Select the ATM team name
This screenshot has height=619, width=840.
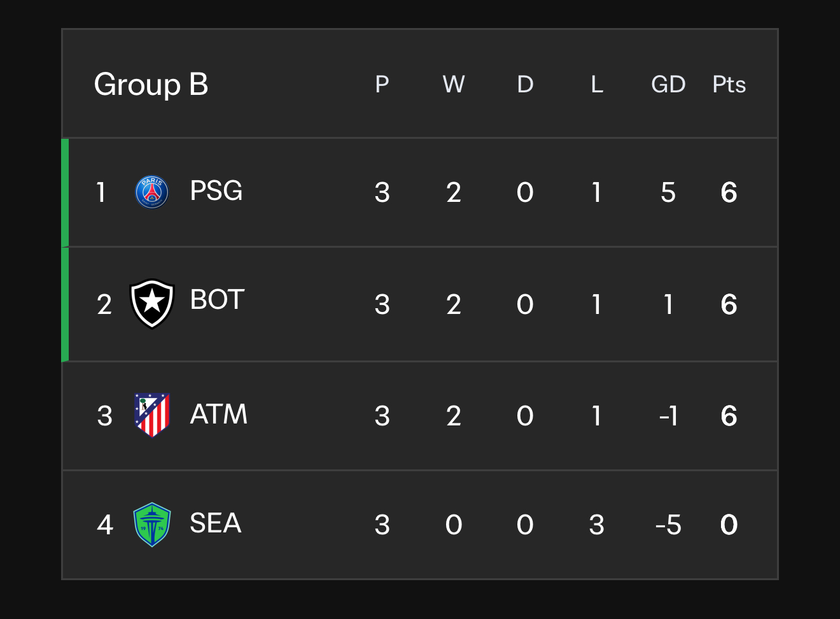[x=218, y=415]
